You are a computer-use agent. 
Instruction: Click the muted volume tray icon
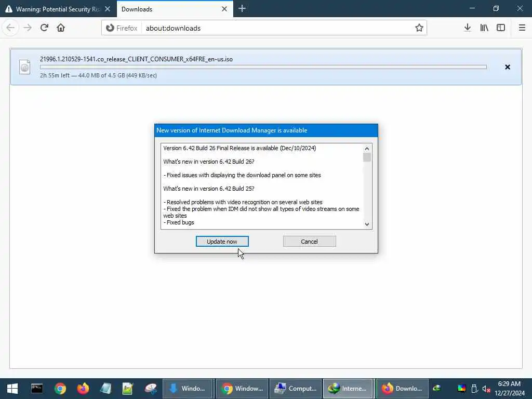[486, 389]
